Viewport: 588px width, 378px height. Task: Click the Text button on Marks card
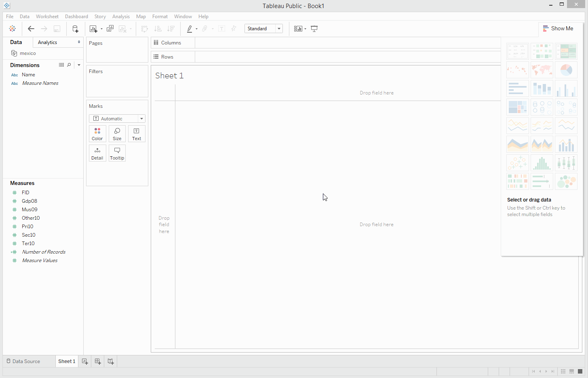[x=137, y=134]
